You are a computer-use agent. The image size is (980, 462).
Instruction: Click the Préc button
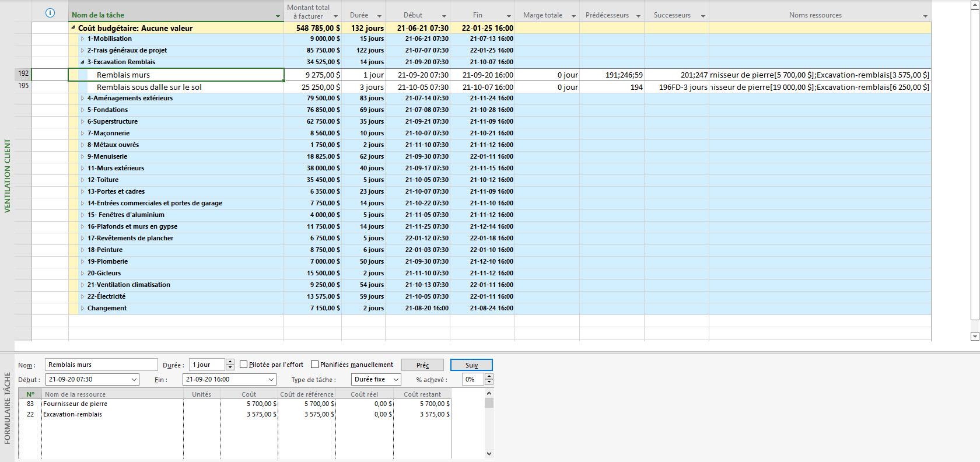pos(422,365)
